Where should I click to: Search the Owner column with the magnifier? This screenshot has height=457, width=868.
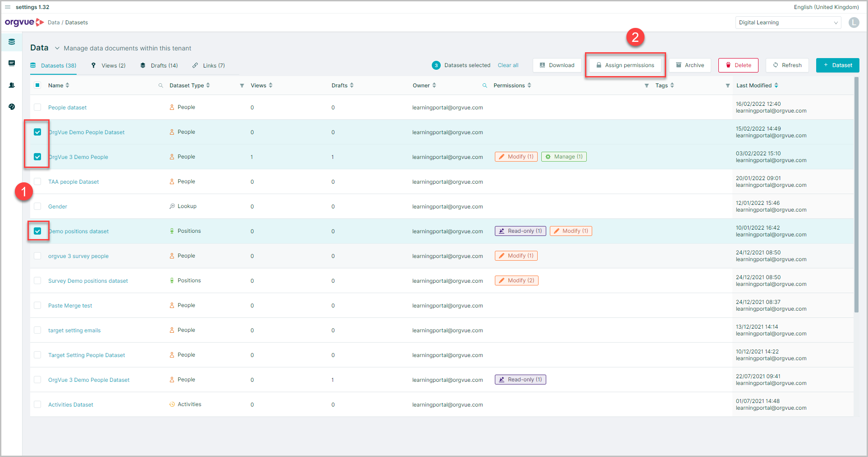[x=485, y=86]
